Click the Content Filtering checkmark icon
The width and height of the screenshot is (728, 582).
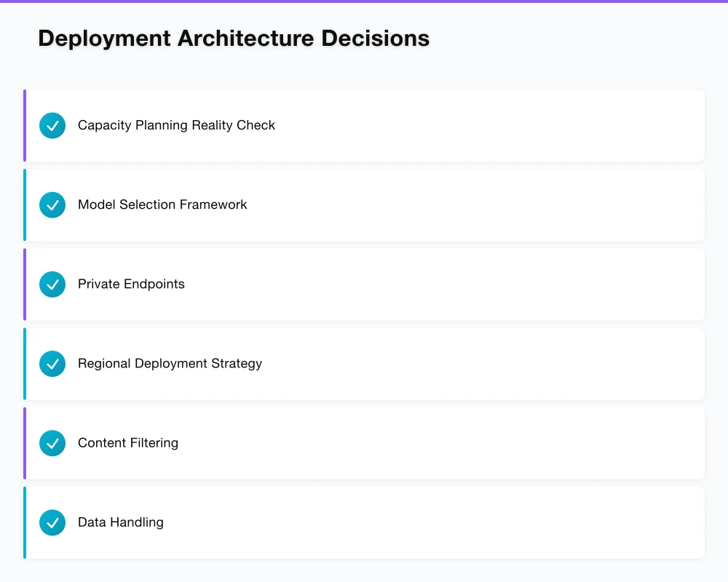52,442
